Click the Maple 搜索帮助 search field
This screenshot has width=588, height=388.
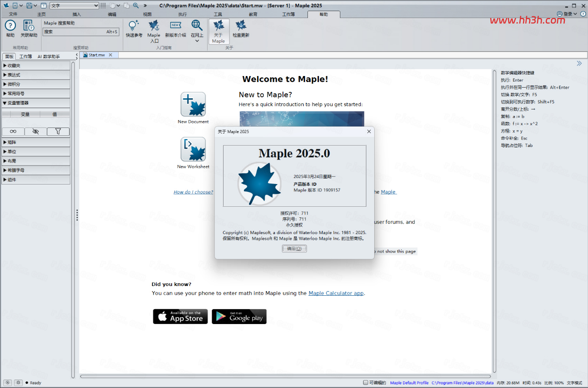pyautogui.click(x=81, y=32)
